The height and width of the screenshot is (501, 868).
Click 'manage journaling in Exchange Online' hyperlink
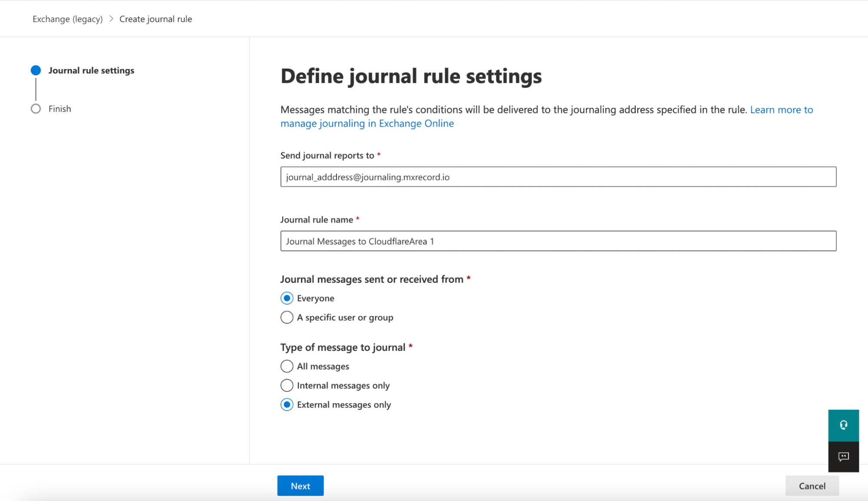coord(367,123)
